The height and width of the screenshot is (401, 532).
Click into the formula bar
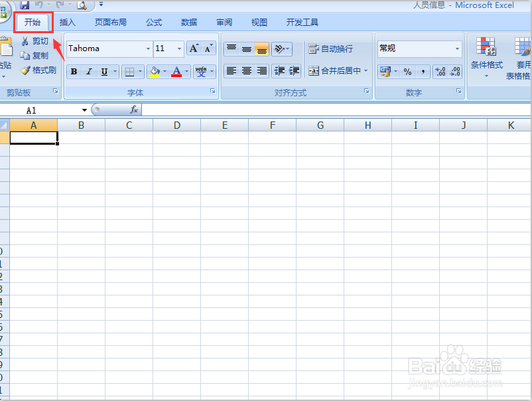[x=336, y=110]
